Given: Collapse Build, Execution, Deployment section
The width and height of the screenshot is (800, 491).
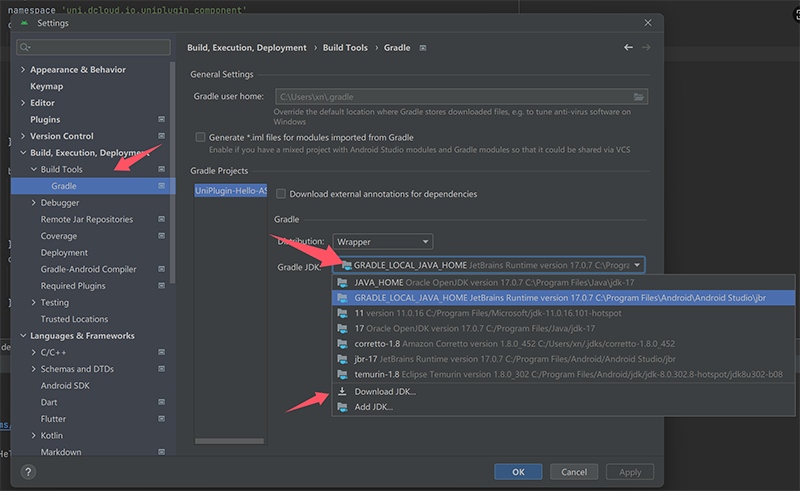Looking at the screenshot, I should click(23, 153).
